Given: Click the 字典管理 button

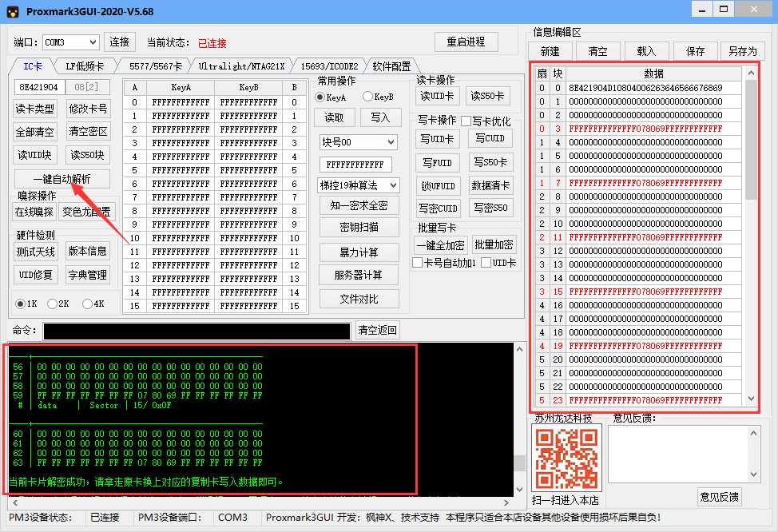Looking at the screenshot, I should (88, 275).
